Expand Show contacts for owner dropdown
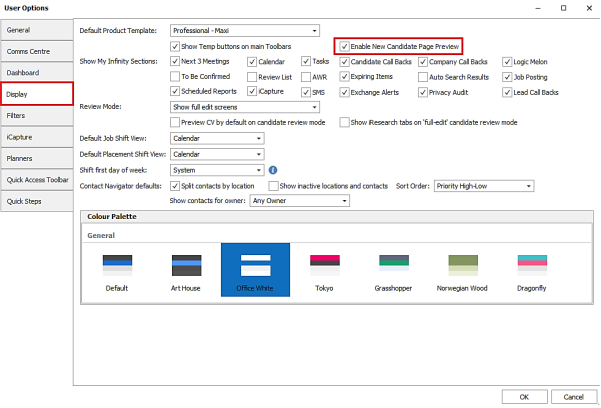Screen dimensions: 601x408 tap(300, 201)
